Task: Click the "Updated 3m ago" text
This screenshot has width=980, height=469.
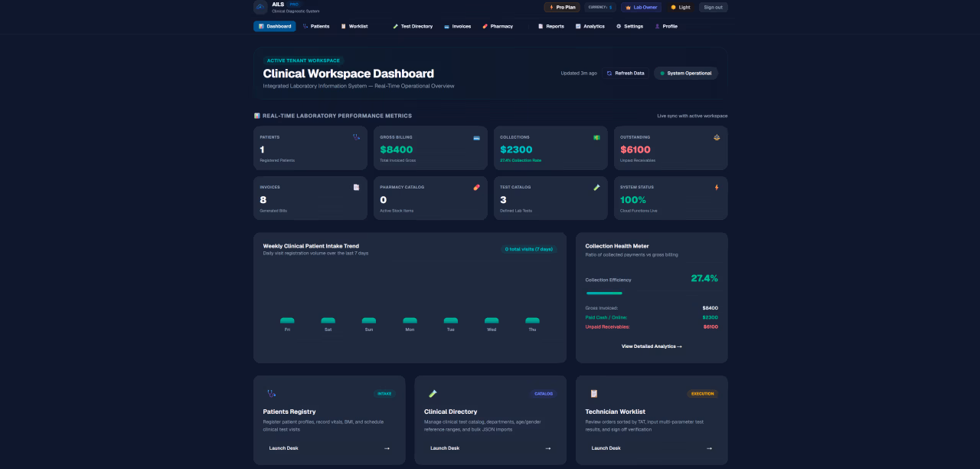Action: 579,73
